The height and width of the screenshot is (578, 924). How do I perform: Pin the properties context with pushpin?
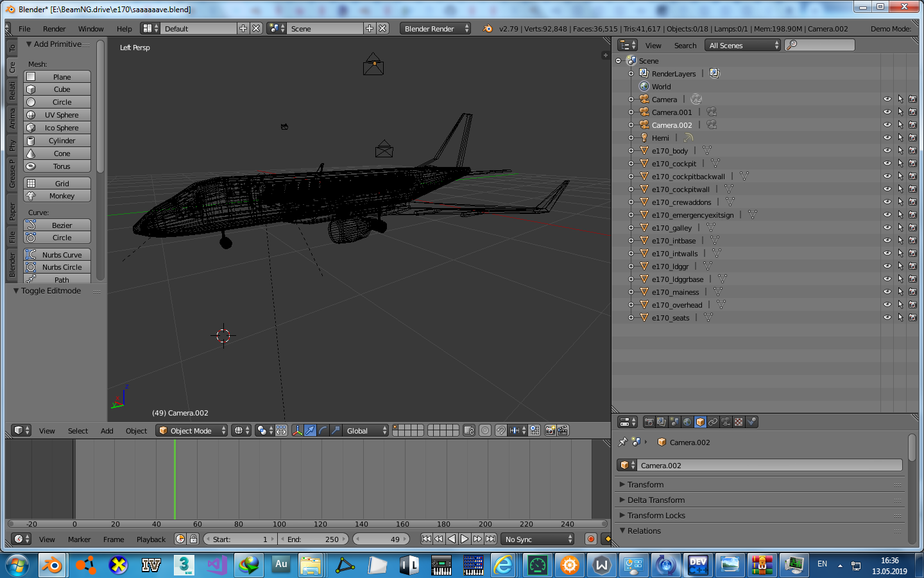[622, 442]
